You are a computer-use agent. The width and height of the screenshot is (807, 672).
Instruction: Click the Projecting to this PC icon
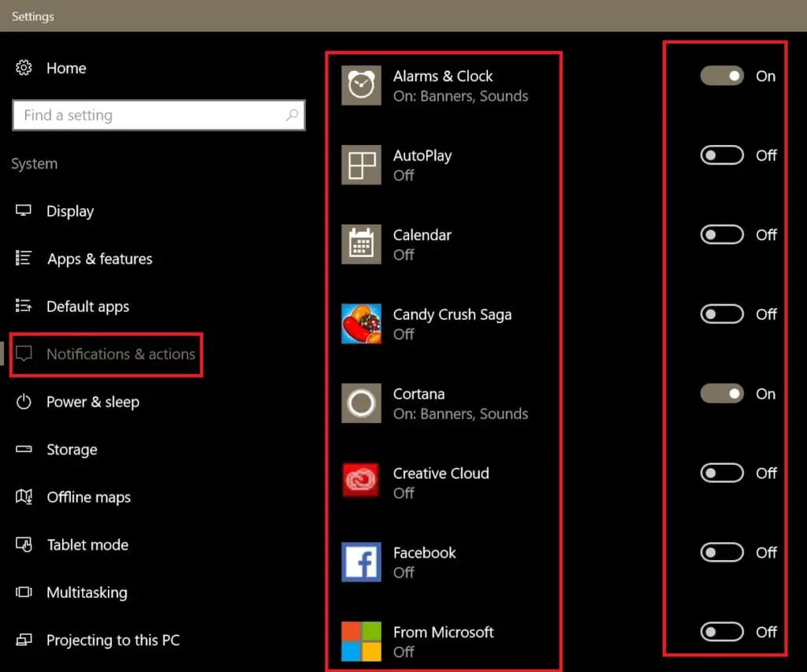[24, 640]
